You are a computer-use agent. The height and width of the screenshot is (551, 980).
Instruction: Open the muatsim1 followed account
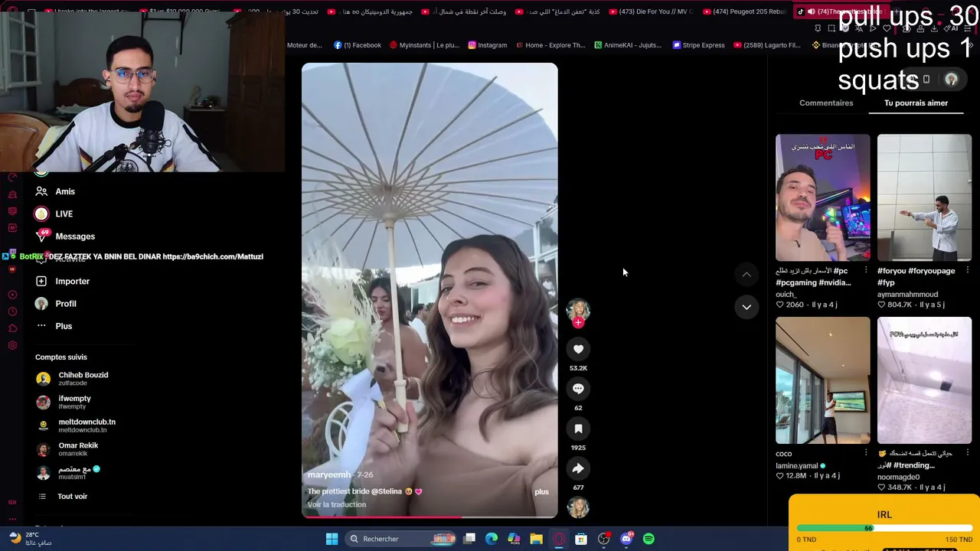pyautogui.click(x=79, y=473)
